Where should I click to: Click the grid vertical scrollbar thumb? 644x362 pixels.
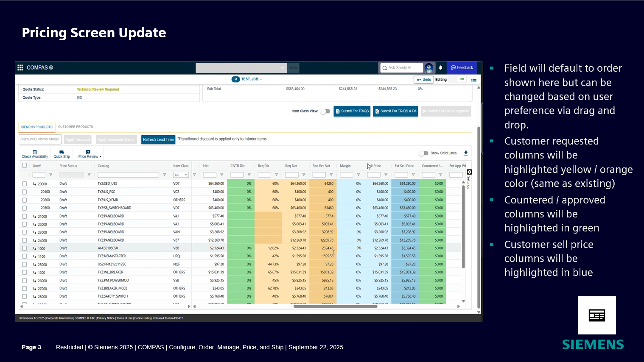pos(463,226)
